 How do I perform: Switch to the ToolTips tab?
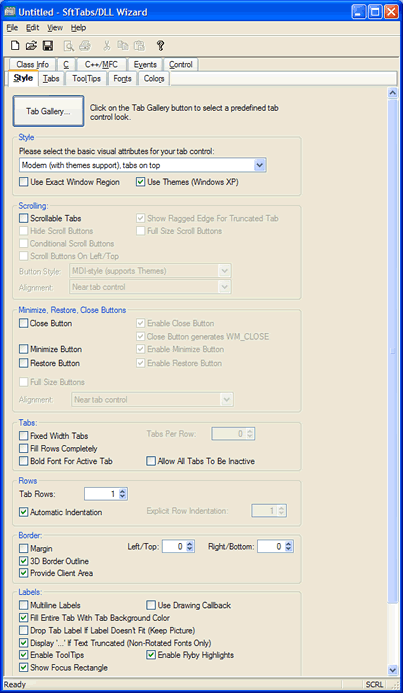[87, 79]
